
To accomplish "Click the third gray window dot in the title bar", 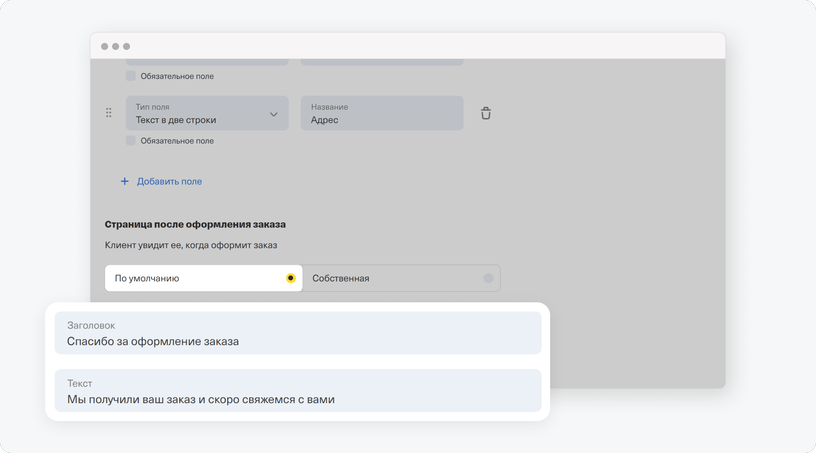I will click(x=126, y=46).
